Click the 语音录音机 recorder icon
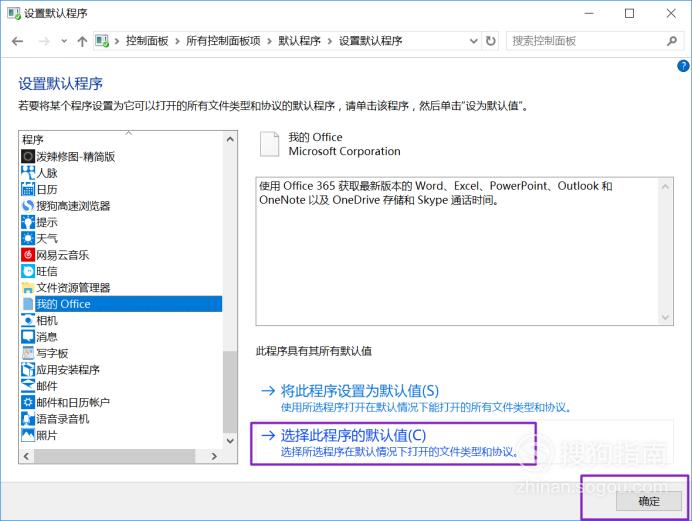 tap(28, 419)
